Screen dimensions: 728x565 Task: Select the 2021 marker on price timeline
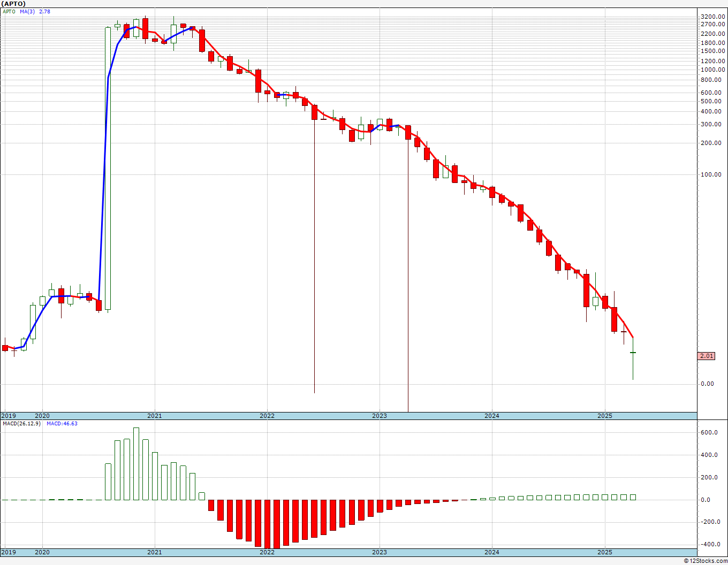[x=154, y=416]
